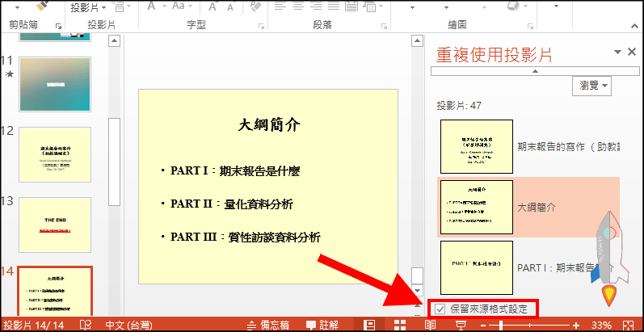Select slide 14 thumbnail in slide panel
Image resolution: width=644 pixels, height=332 pixels.
(x=55, y=292)
